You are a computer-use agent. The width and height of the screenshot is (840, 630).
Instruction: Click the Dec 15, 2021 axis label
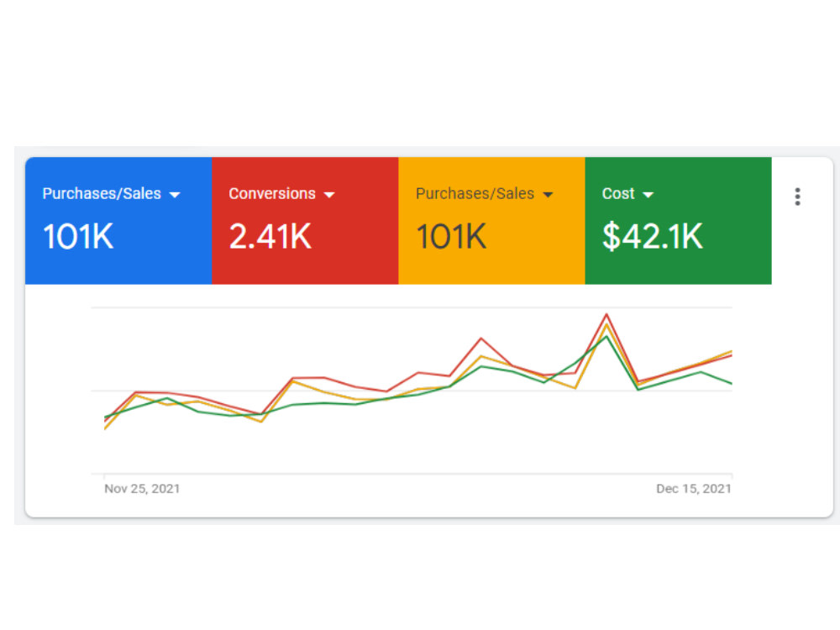coord(694,489)
